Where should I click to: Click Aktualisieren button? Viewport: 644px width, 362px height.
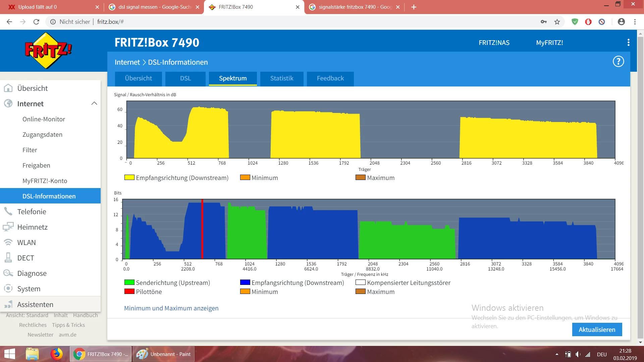pos(597,330)
